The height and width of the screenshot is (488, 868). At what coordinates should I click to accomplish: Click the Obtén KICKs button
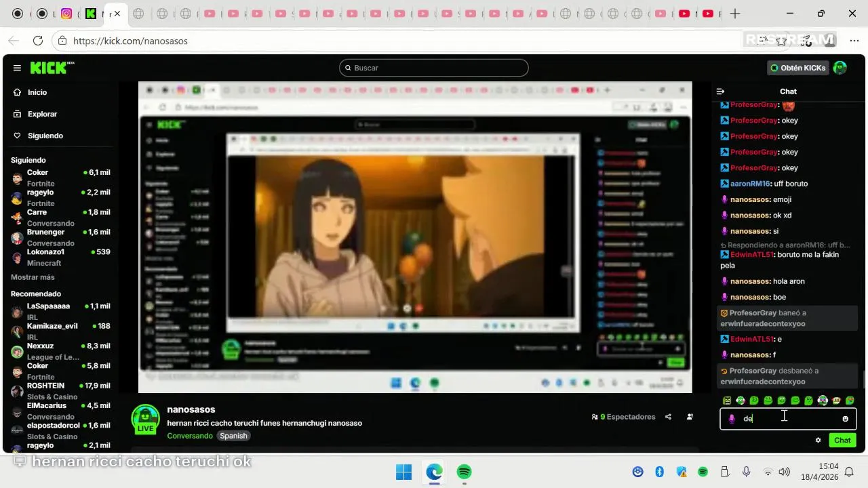pyautogui.click(x=798, y=68)
